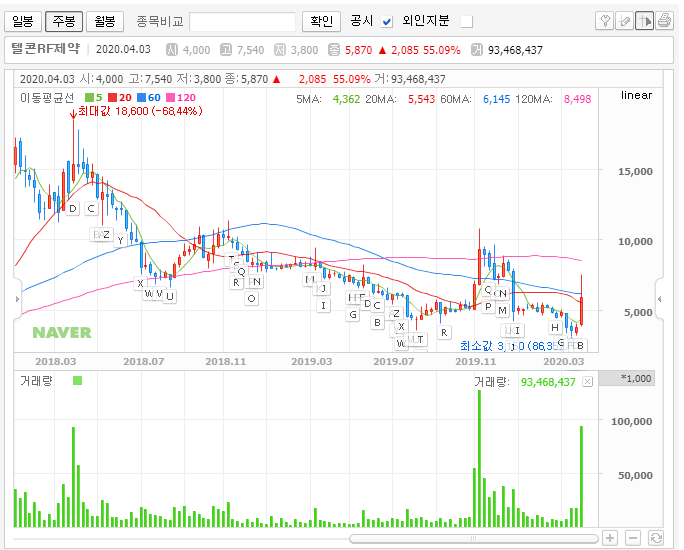Zoom out with the minus button
This screenshot has width=684, height=550.
click(x=633, y=538)
